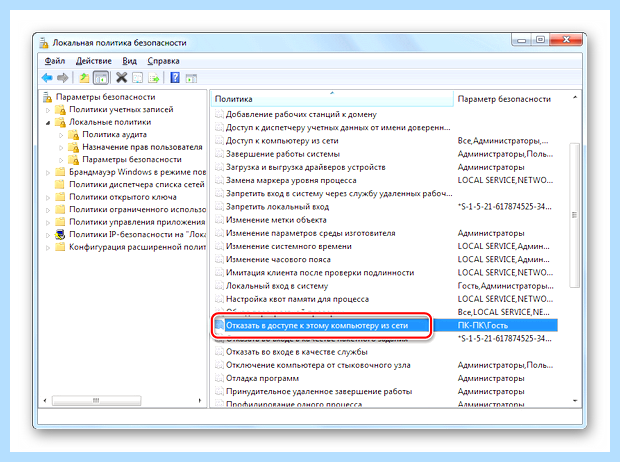Go up one level via folder icon
The height and width of the screenshot is (462, 620).
click(84, 78)
